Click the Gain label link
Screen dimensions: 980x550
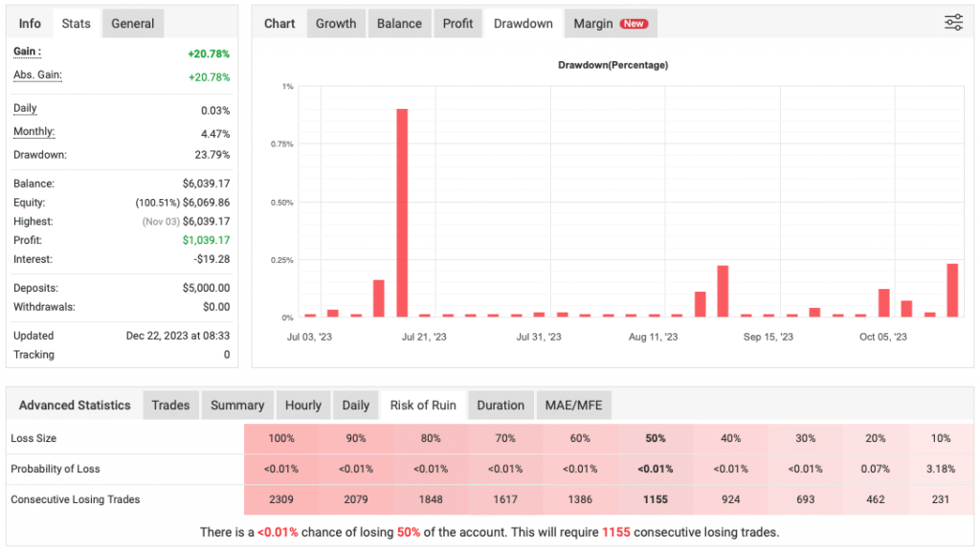27,52
